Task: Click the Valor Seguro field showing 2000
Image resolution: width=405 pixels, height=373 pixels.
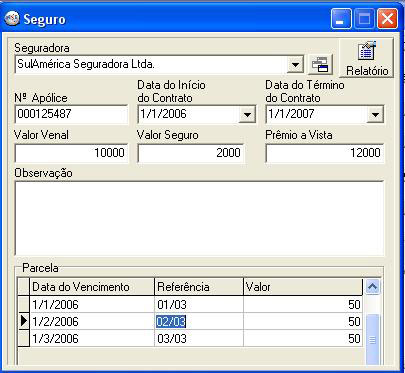Action: [x=191, y=153]
